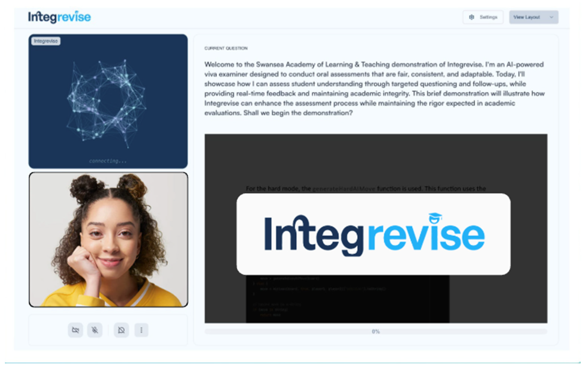Open the Settings button
The width and height of the screenshot is (588, 371).
pos(483,17)
